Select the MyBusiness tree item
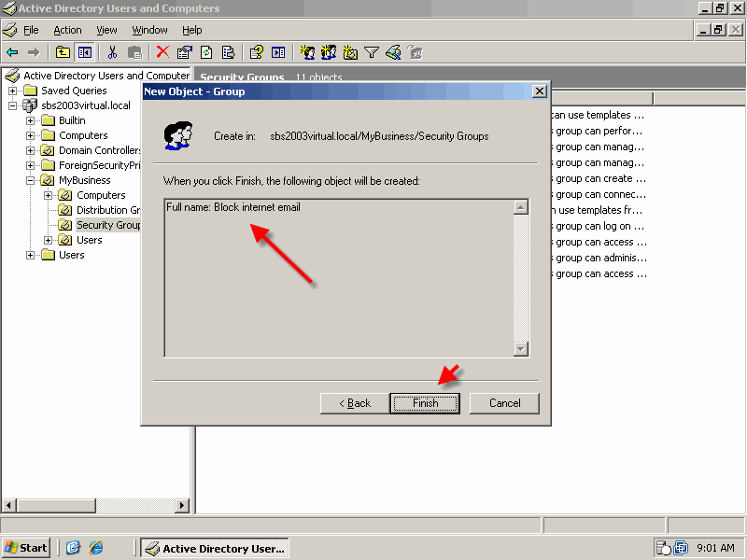 coord(76,180)
